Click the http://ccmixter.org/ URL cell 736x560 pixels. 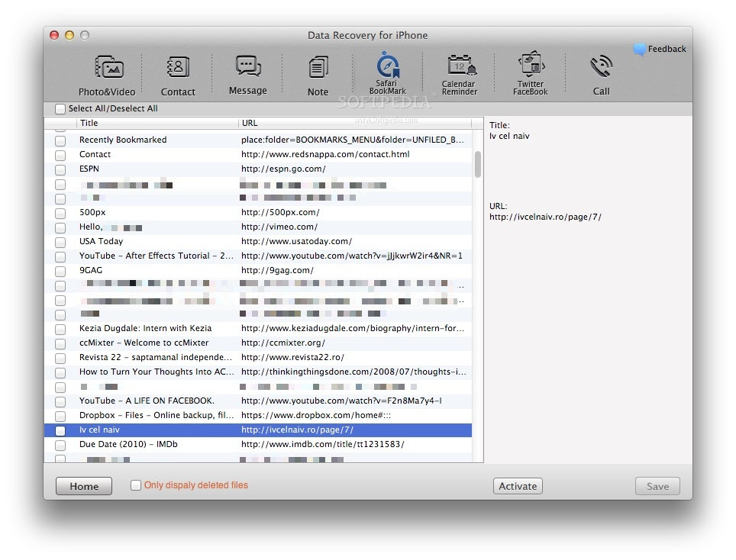tap(283, 343)
